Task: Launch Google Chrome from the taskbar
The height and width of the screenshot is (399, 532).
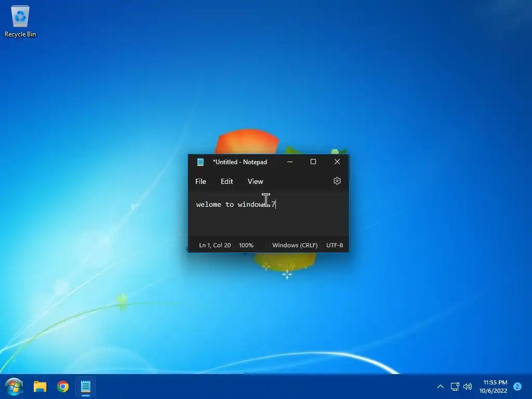Action: pyautogui.click(x=63, y=387)
